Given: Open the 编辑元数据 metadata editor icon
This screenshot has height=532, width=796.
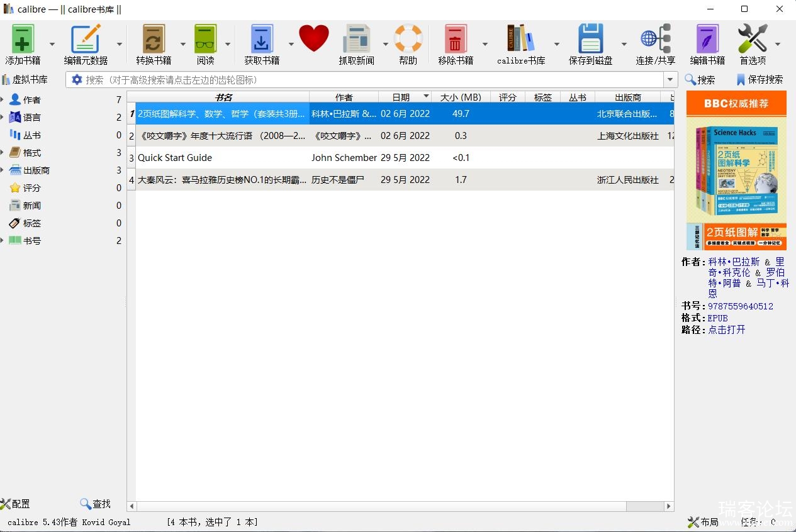Looking at the screenshot, I should [86, 39].
